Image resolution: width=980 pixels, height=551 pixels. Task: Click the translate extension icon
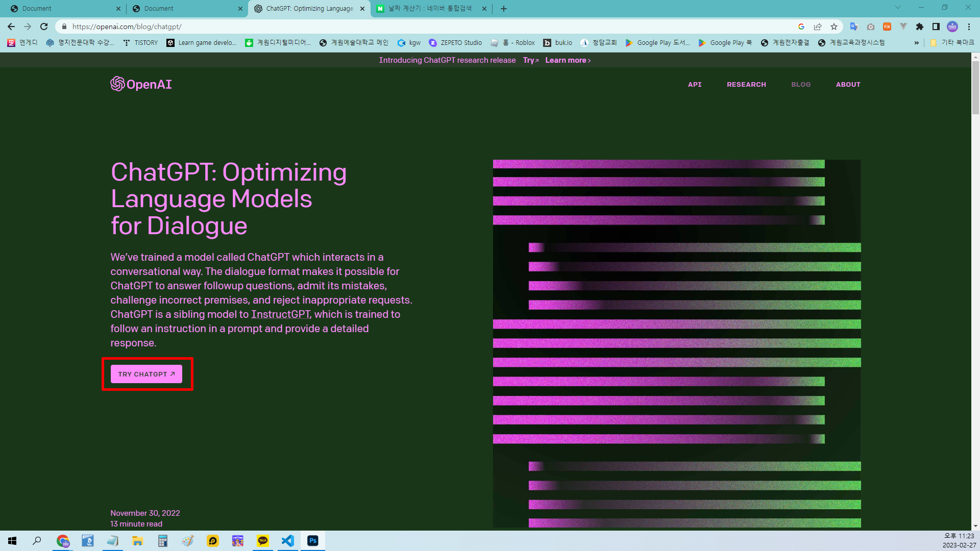[x=854, y=27]
